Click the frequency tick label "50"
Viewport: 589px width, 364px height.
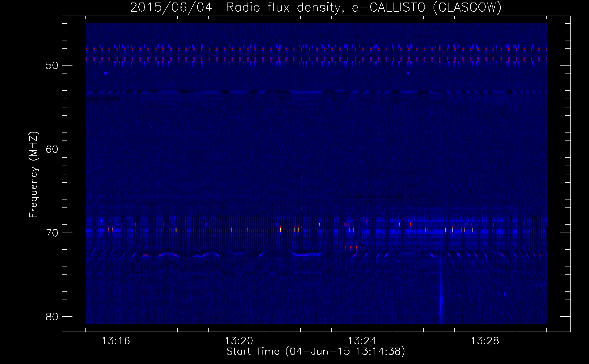[x=52, y=66]
